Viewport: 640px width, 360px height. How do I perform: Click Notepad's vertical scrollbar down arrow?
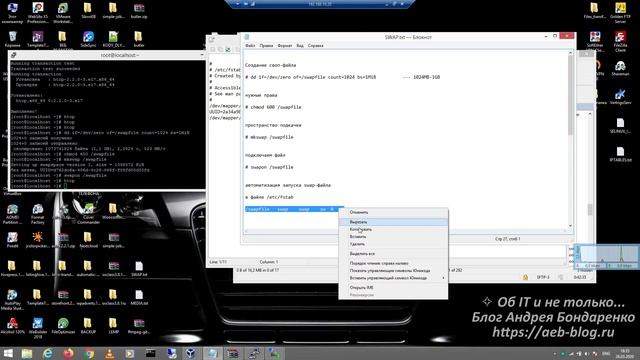pos(570,226)
